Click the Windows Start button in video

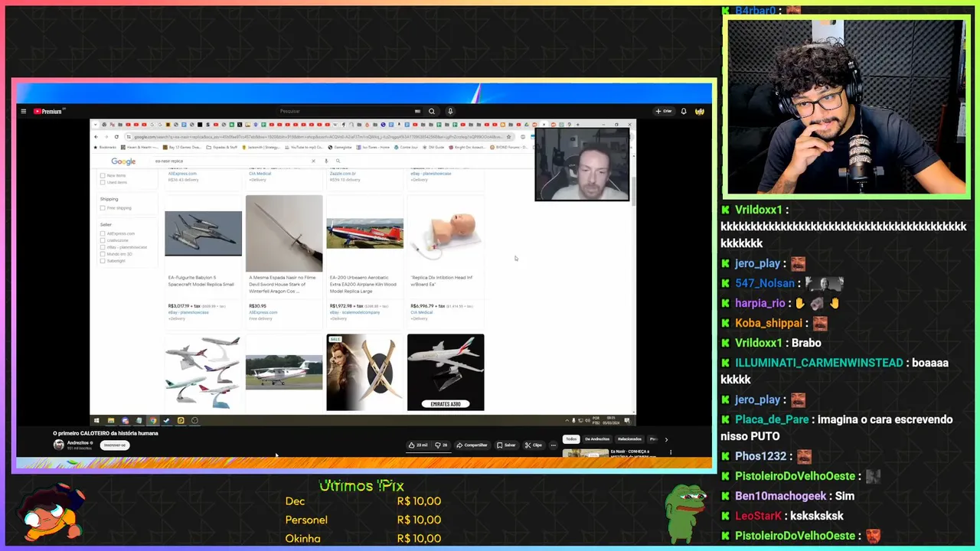(96, 420)
